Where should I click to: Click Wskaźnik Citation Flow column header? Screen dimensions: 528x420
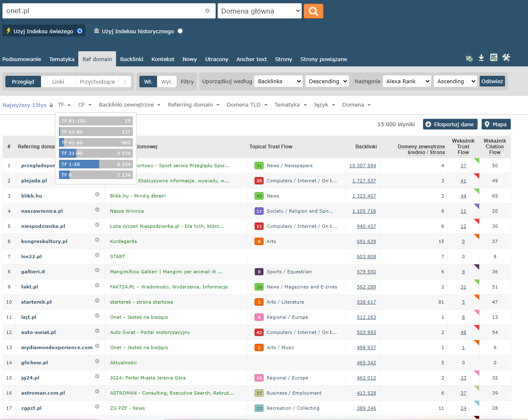tap(495, 147)
